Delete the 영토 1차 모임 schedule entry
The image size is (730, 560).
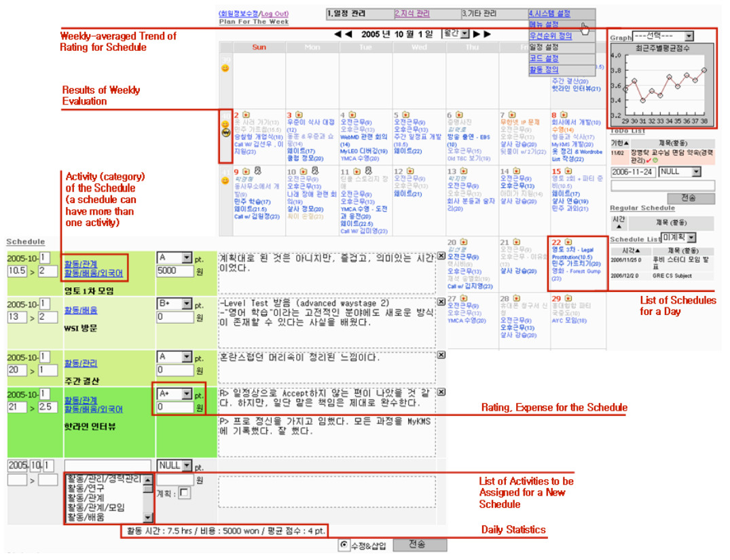tap(441, 256)
